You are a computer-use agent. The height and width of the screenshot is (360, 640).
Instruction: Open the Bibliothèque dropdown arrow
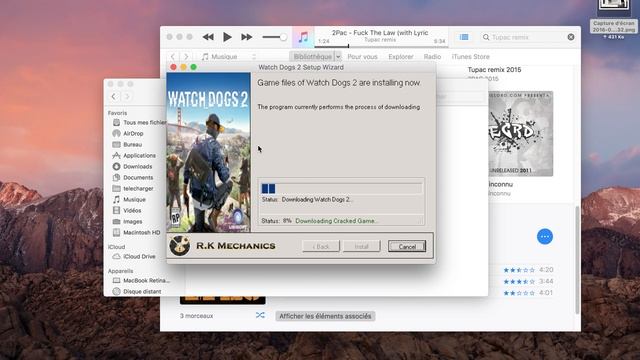tap(338, 56)
